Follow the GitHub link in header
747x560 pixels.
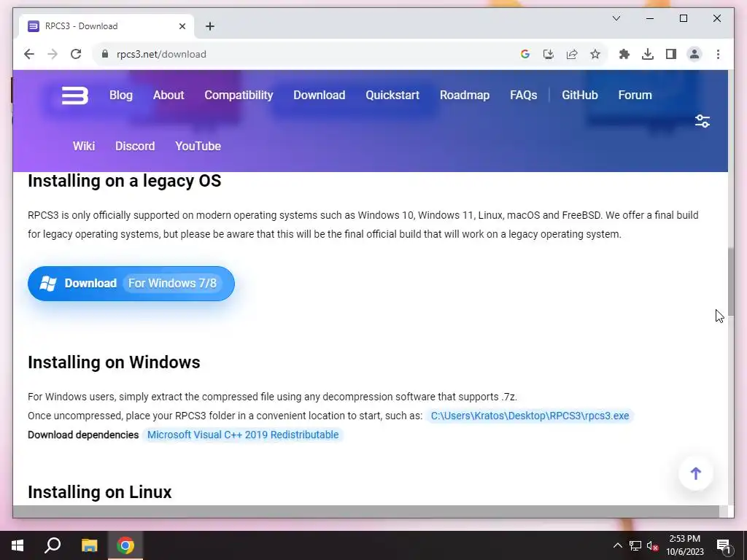point(580,96)
